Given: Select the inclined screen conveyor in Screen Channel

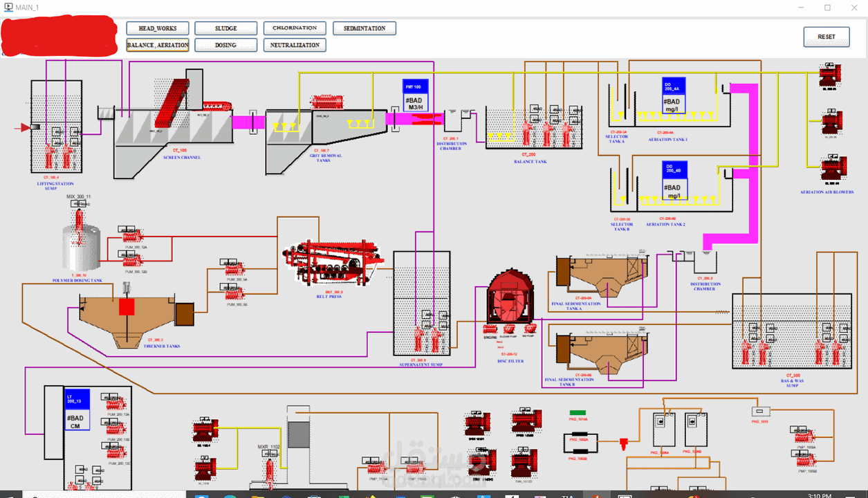Looking at the screenshot, I should tap(172, 104).
